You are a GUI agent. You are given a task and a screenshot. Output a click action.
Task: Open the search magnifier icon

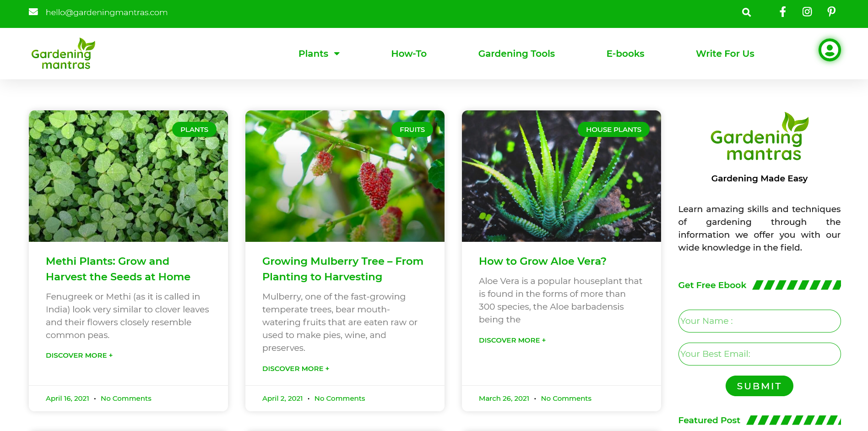[x=746, y=12]
